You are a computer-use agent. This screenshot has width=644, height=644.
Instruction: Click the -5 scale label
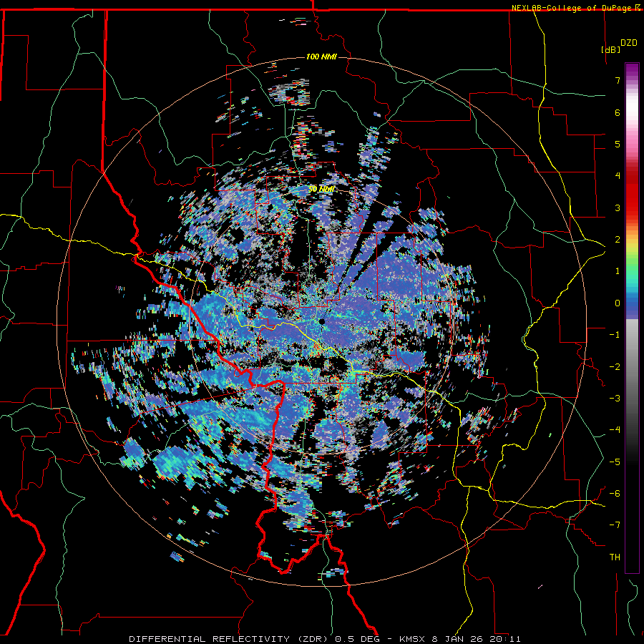click(x=615, y=462)
